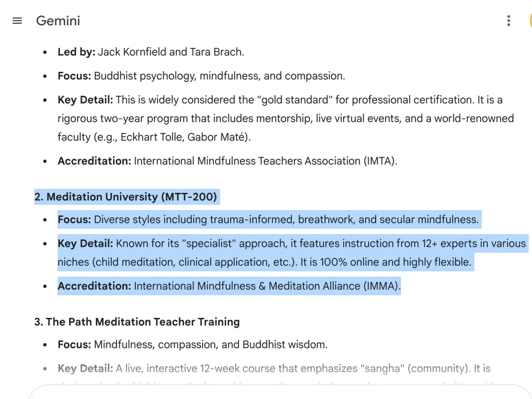The image size is (532, 399).
Task: Click the 'Meditation University (MTT-200)' heading
Action: coord(126,197)
